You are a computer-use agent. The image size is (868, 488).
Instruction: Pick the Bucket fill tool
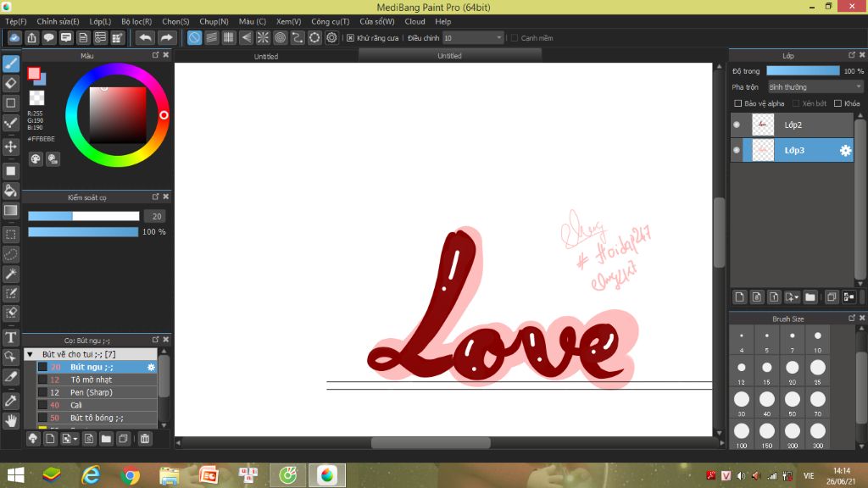click(x=11, y=191)
